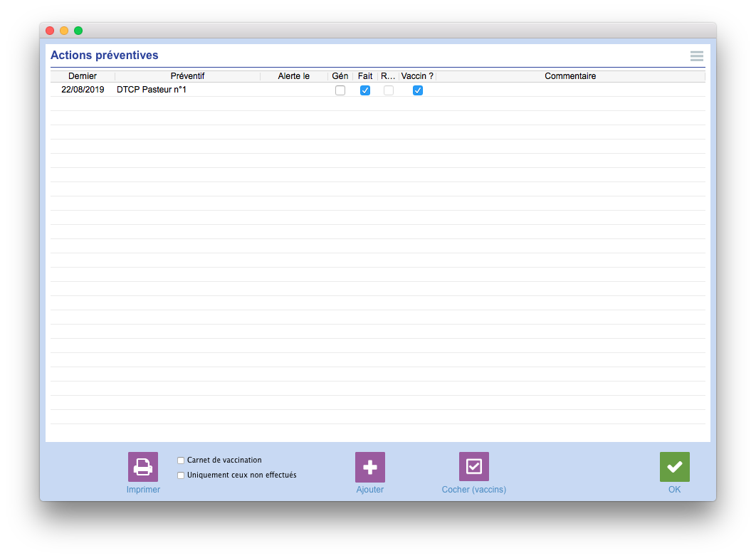Select the DTCP Pasteur n°1 row
Viewport: 756px width, 558px height.
click(x=377, y=90)
